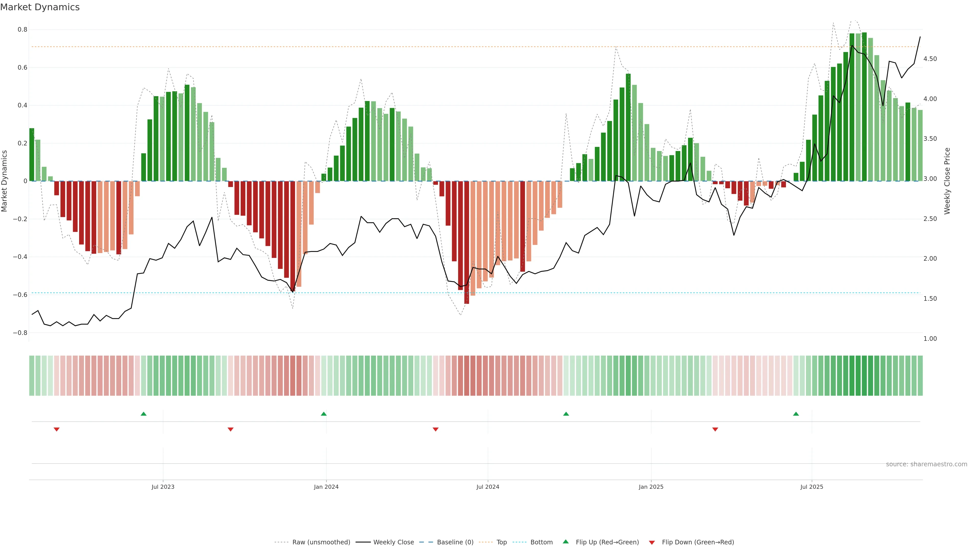980x551 pixels.
Task: Toggle Baseline (0) legend entry
Action: pyautogui.click(x=455, y=542)
